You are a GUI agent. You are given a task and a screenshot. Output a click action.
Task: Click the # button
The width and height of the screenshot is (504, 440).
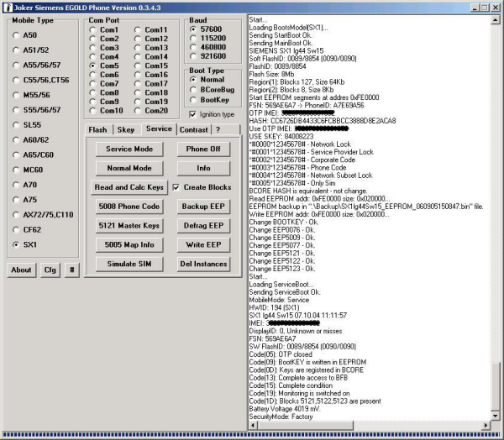pyautogui.click(x=72, y=270)
